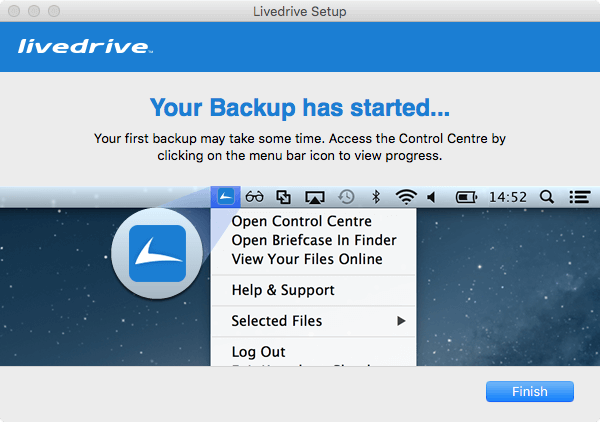Click the livedrive logo in header
Viewport: 600px width, 422px height.
point(85,47)
